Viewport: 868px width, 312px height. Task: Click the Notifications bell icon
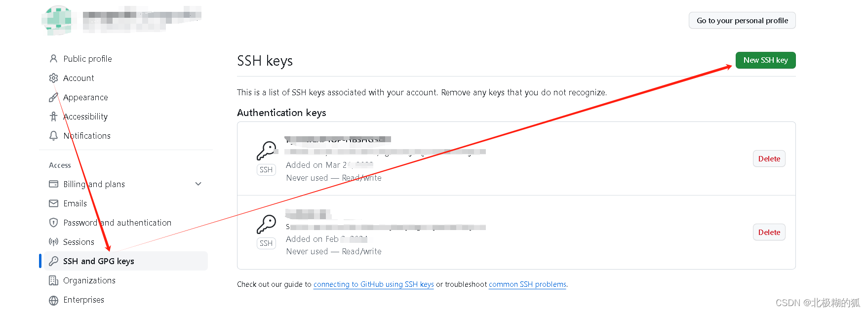pos(53,135)
